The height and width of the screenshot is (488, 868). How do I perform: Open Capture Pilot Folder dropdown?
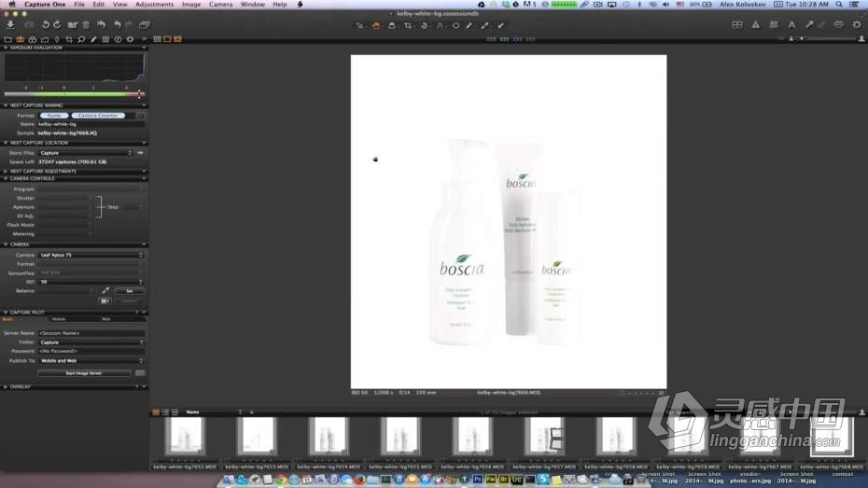pyautogui.click(x=91, y=342)
